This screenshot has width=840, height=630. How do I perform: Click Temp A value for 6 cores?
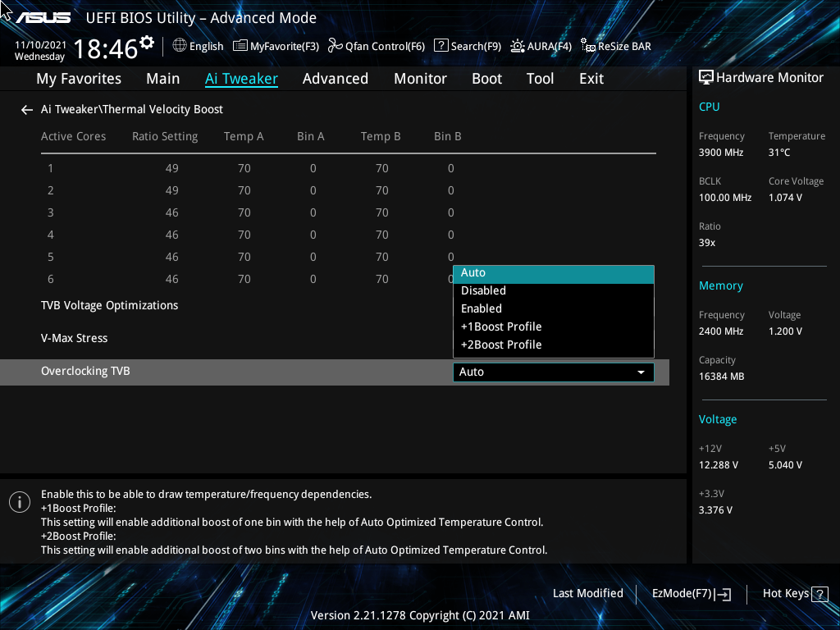coord(244,280)
